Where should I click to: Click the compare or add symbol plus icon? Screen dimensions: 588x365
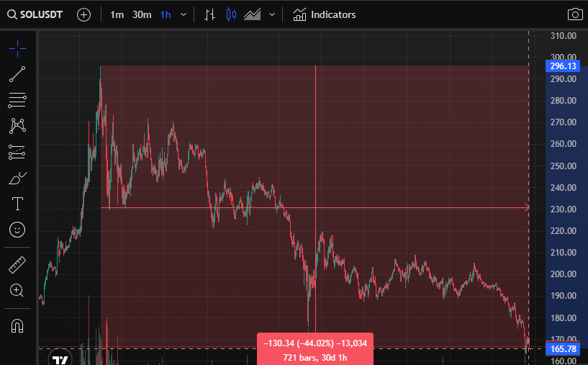point(83,14)
